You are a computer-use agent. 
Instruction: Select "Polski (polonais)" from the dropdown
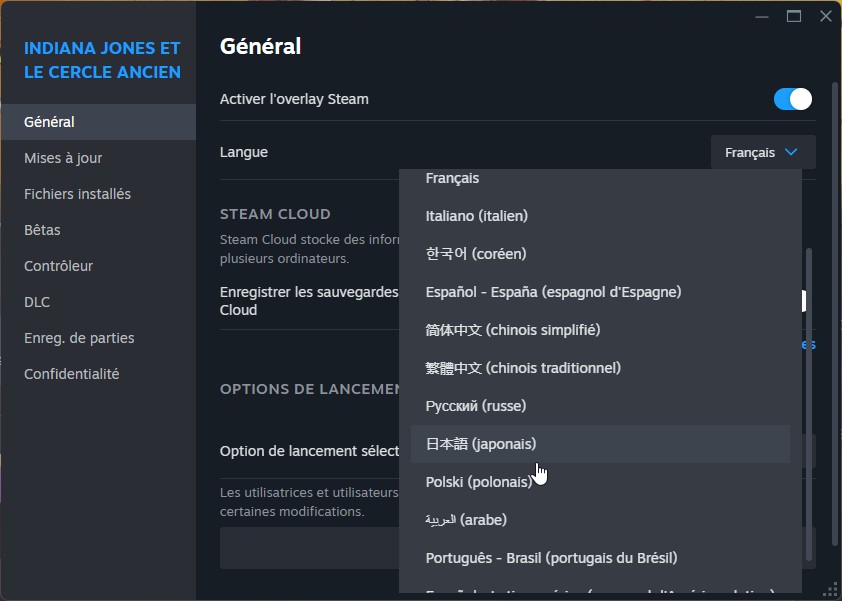point(480,481)
